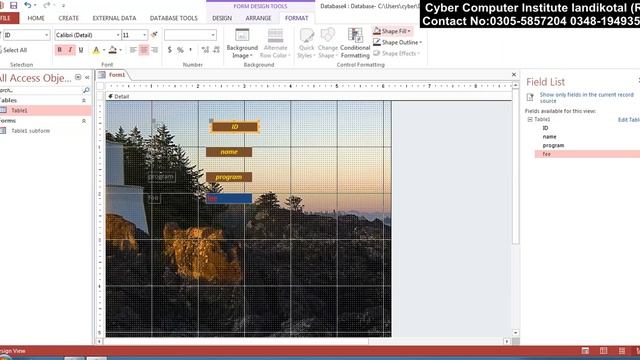
Task: Select the program field in Field List
Action: point(553,145)
